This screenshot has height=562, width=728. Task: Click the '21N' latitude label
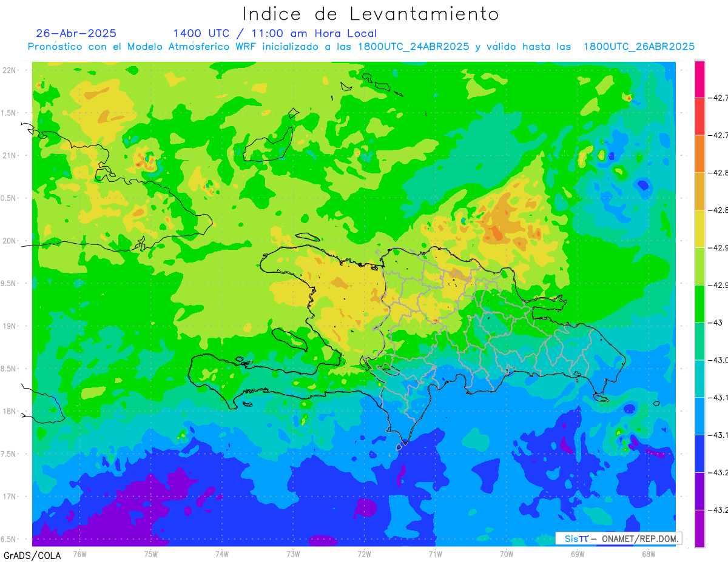point(10,155)
